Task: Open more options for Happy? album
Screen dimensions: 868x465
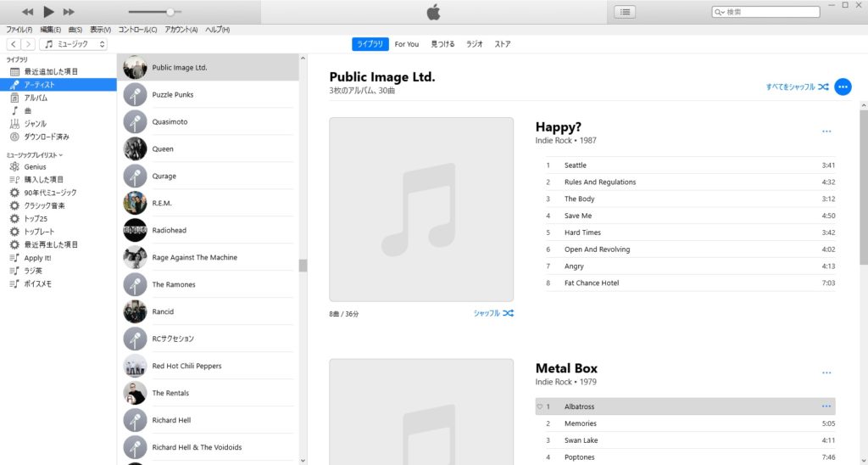Action: [x=826, y=132]
